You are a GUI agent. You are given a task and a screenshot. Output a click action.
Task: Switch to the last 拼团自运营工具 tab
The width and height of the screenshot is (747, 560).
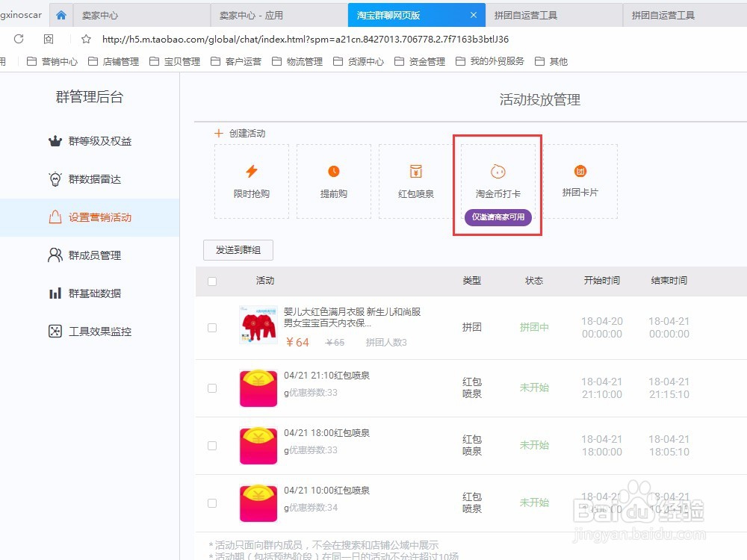685,15
